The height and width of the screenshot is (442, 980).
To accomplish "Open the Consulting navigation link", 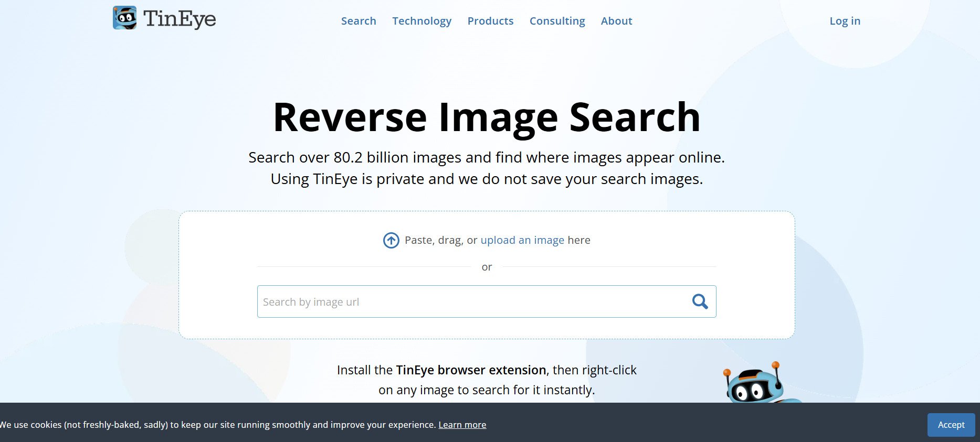I will (557, 21).
